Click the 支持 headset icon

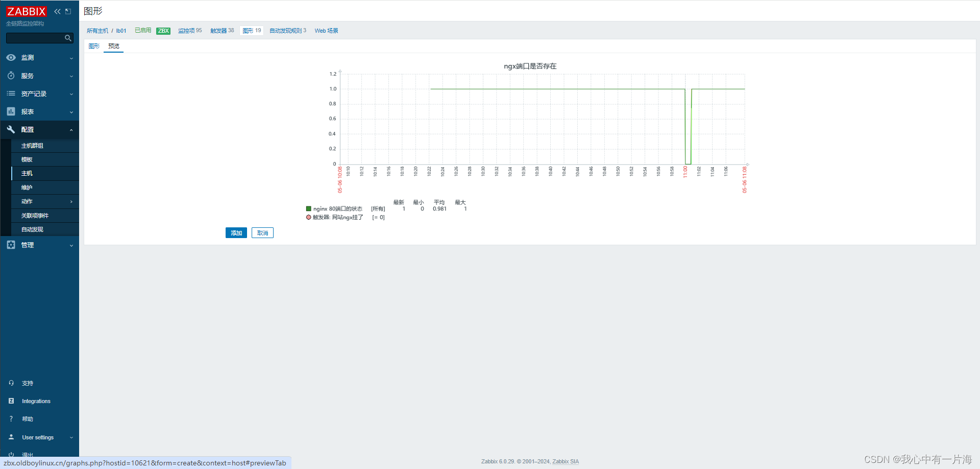(x=11, y=383)
